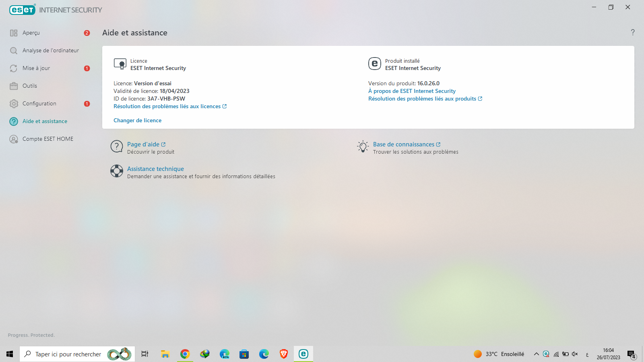The height and width of the screenshot is (362, 644).
Task: Click the ESET logo in title bar
Action: click(23, 10)
